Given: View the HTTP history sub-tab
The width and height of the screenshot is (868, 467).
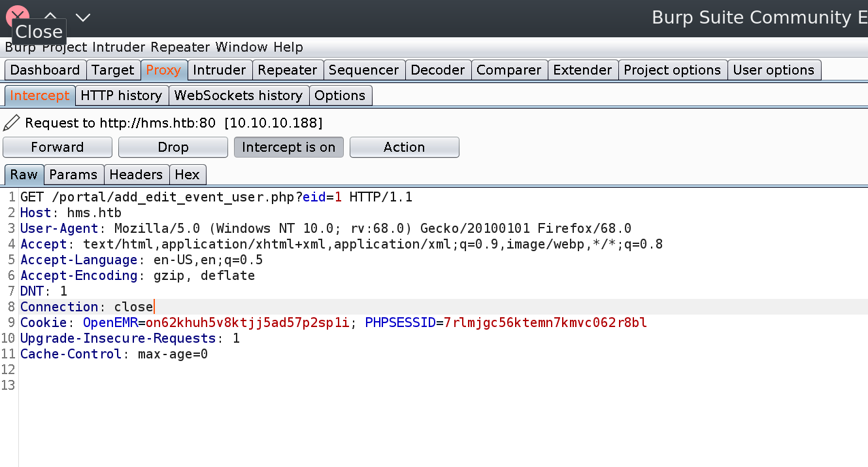Looking at the screenshot, I should click(121, 95).
